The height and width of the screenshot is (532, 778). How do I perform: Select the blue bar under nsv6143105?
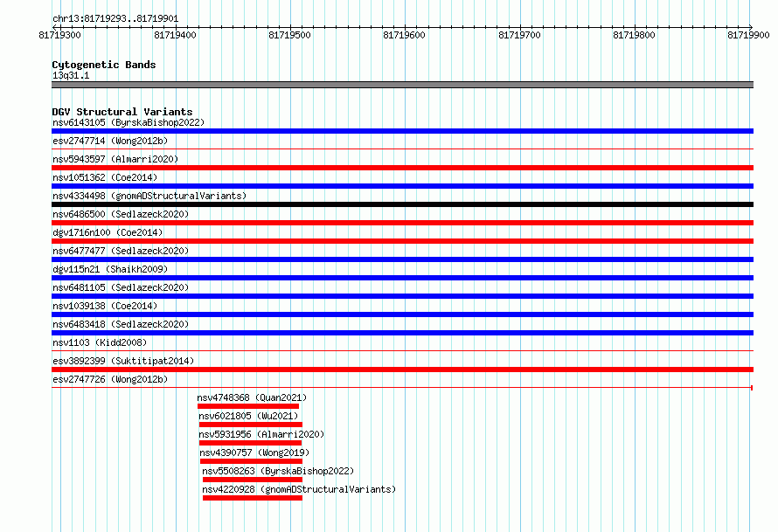402,131
